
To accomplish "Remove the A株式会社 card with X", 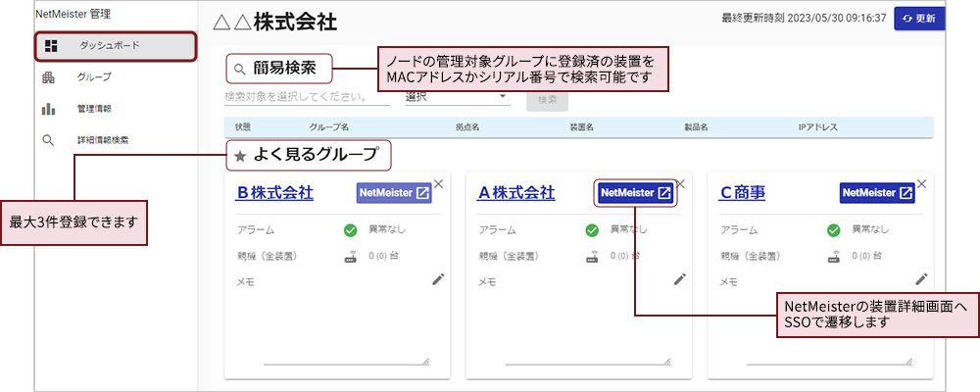I will pyautogui.click(x=681, y=184).
